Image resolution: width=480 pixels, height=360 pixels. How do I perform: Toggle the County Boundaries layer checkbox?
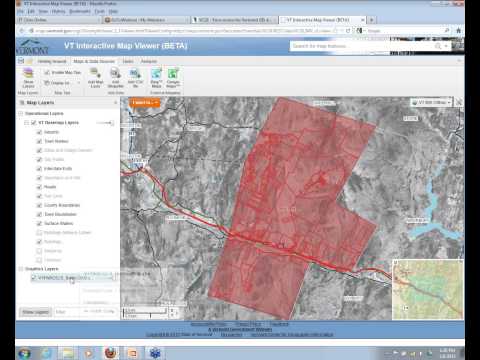point(39,205)
